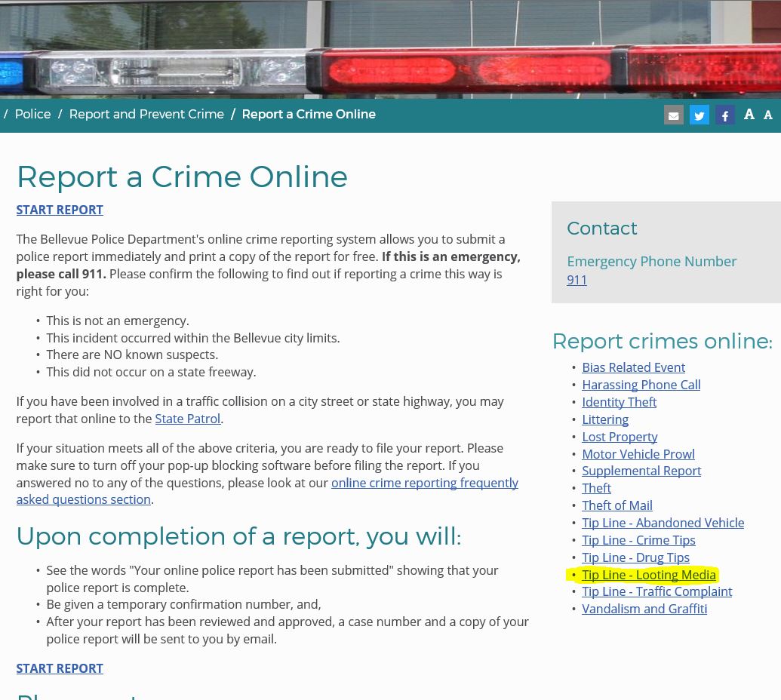Click the top START REPORT link

coord(60,210)
